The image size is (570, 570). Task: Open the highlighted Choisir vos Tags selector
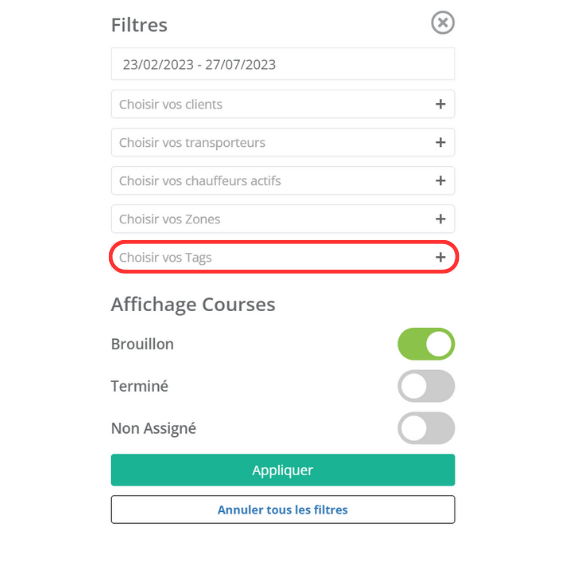pos(283,257)
